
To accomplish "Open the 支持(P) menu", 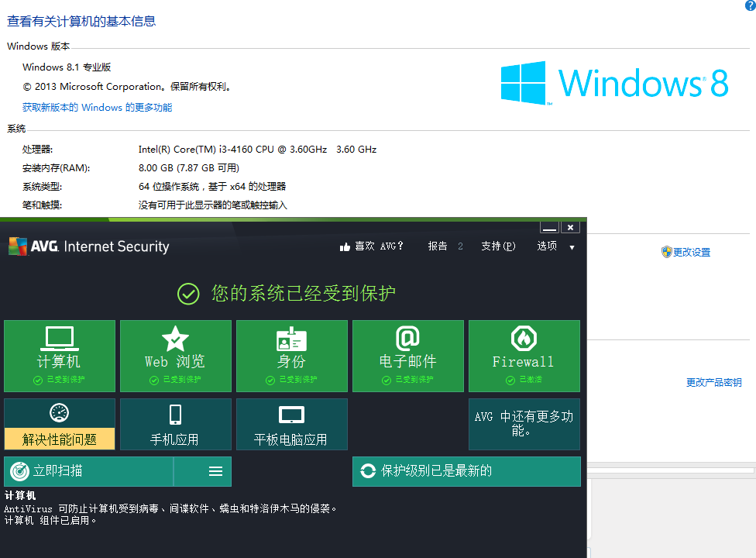I will 498,246.
